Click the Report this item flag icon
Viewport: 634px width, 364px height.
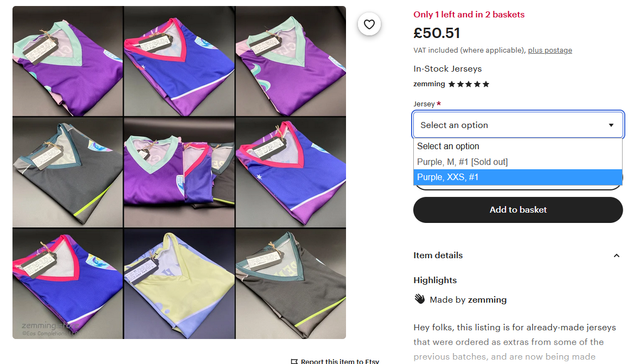click(x=294, y=361)
